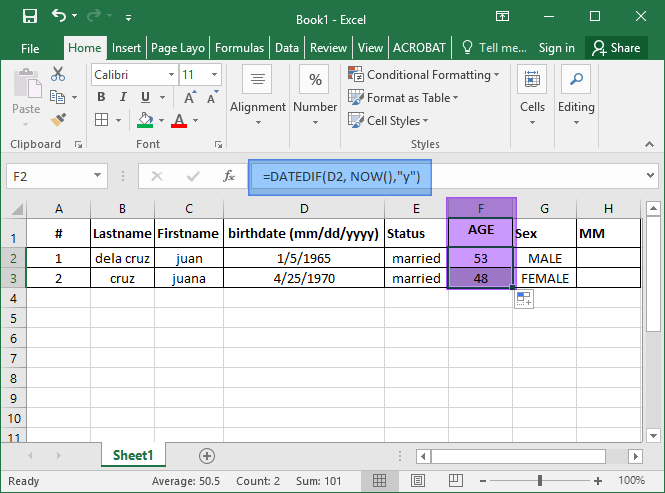Open the Auto Fill Options icon below AGE column
This screenshot has height=493, width=665.
524,299
